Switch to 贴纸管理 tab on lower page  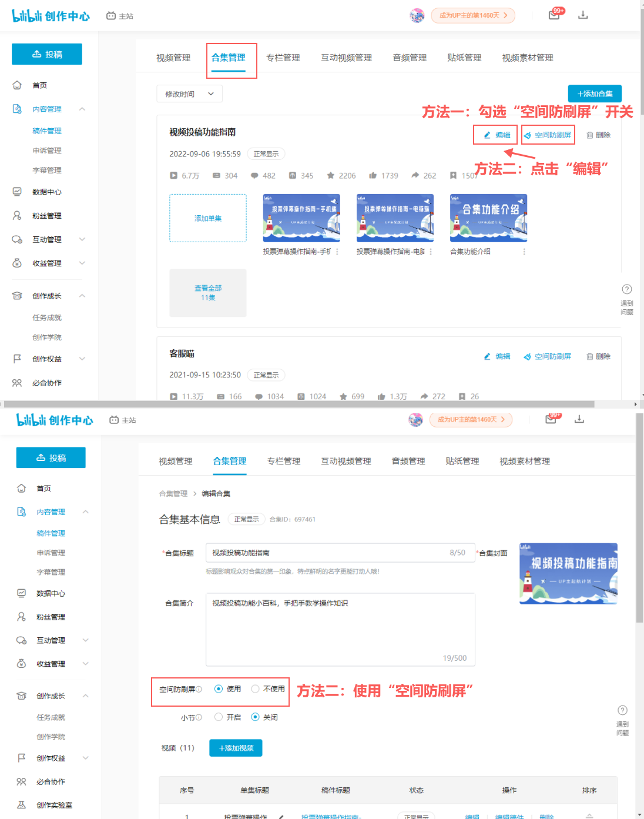[x=462, y=461]
